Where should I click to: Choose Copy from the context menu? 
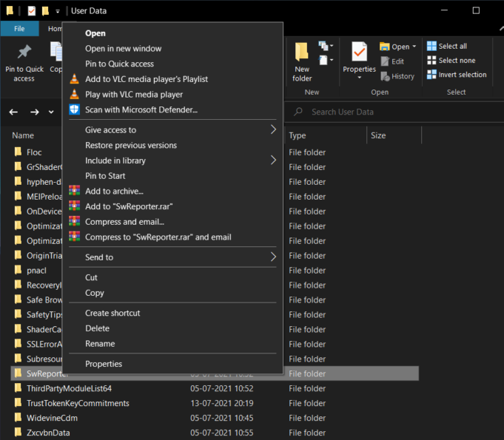point(95,293)
